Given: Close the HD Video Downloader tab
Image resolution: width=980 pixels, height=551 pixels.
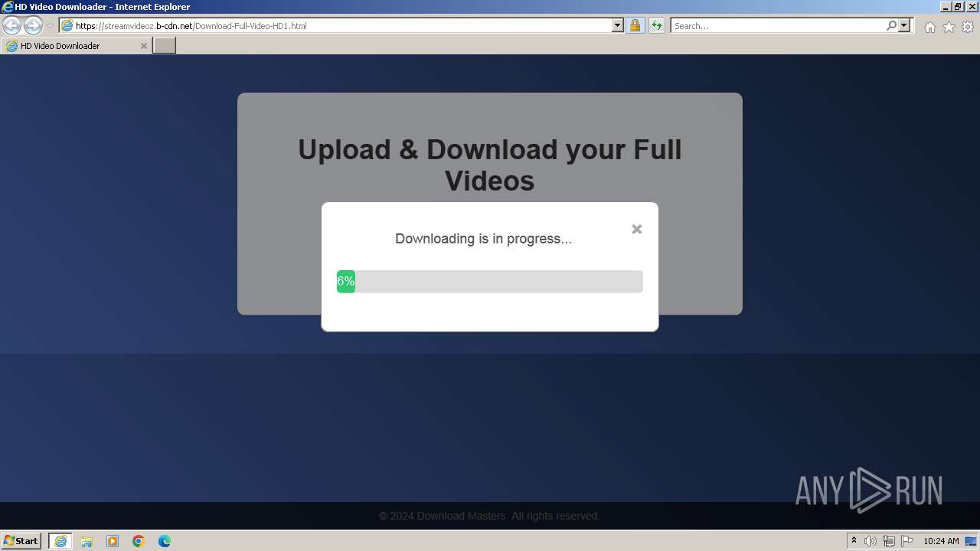Looking at the screenshot, I should point(143,46).
